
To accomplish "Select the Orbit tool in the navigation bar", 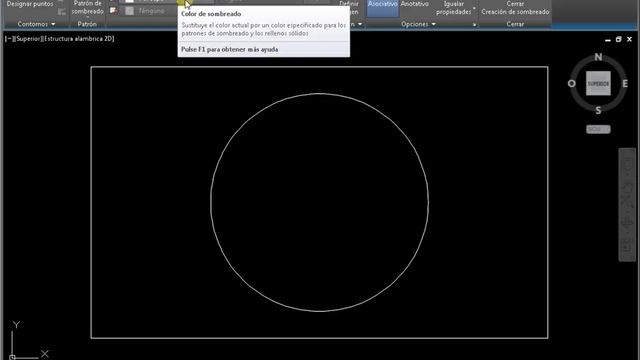I will [x=627, y=222].
